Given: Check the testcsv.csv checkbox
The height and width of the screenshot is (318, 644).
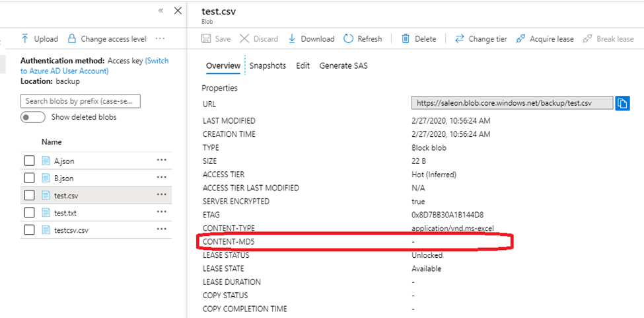Looking at the screenshot, I should click(x=29, y=230).
